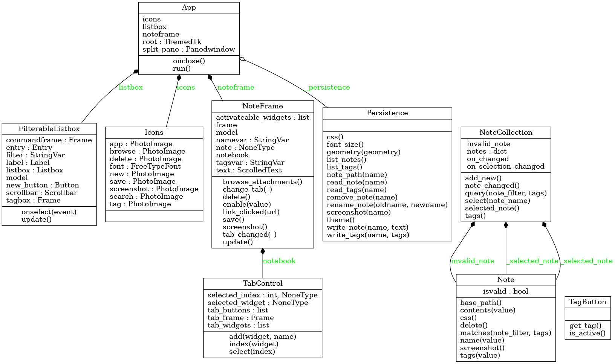This screenshot has width=615, height=364.
Task: Click the App class title
Action: (189, 8)
